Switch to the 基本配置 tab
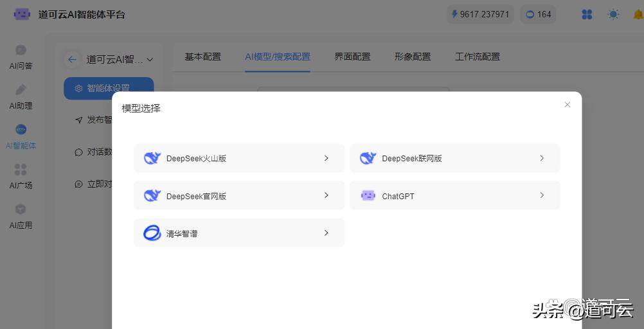Screen dimensions: 644x329 coord(202,57)
